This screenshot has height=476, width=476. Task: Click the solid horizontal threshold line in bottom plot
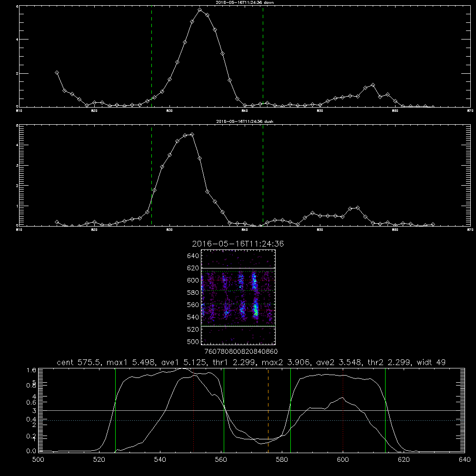pyautogui.click(x=251, y=410)
